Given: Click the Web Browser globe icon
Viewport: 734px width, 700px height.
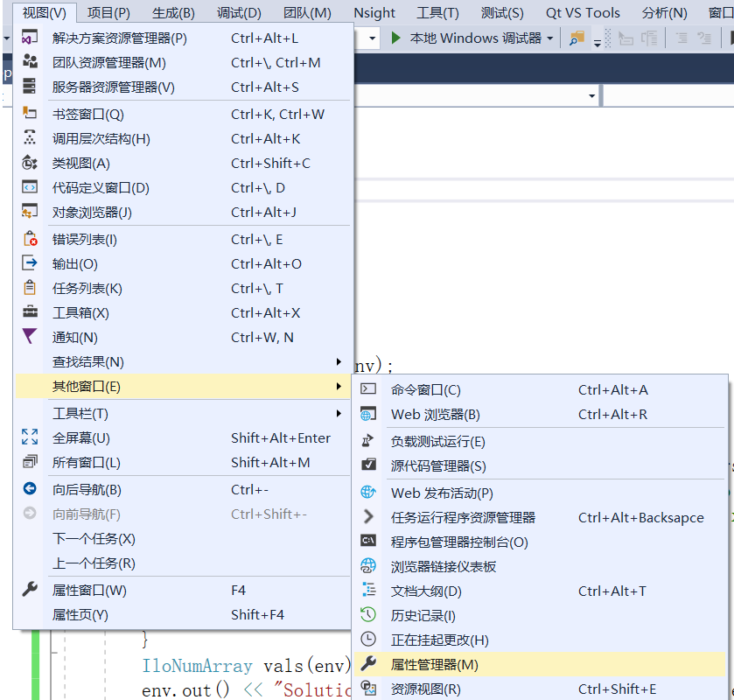Looking at the screenshot, I should tap(368, 414).
